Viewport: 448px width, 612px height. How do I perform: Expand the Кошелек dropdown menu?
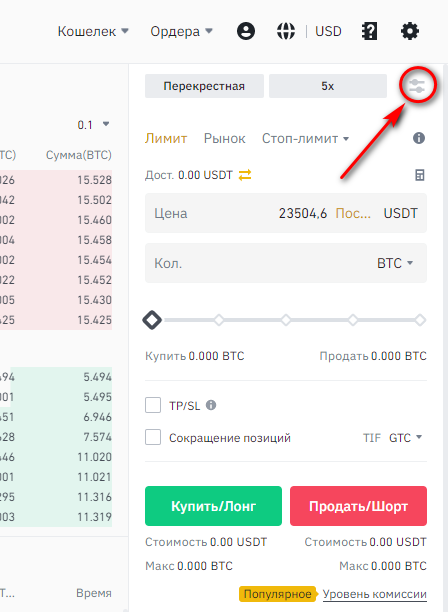(93, 31)
